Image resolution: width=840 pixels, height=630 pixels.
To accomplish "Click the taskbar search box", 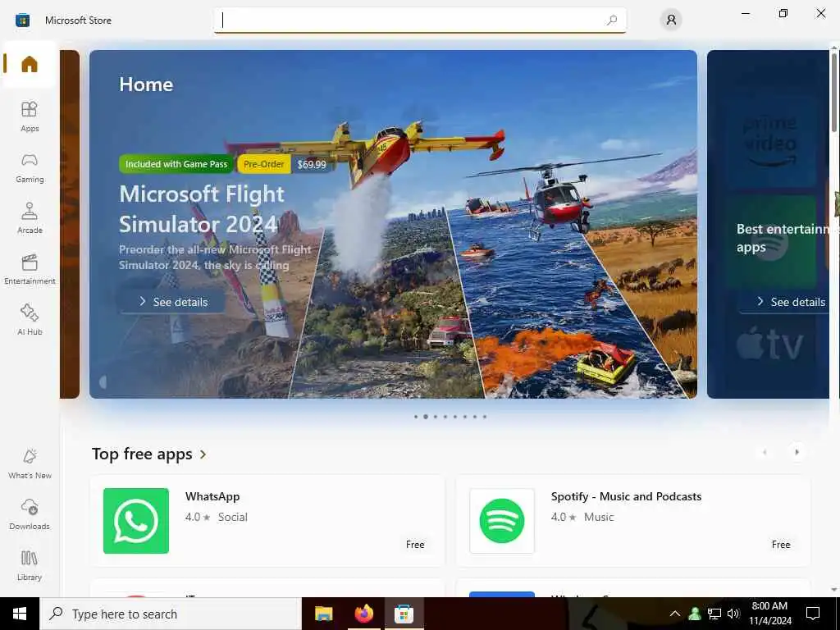I will [171, 614].
